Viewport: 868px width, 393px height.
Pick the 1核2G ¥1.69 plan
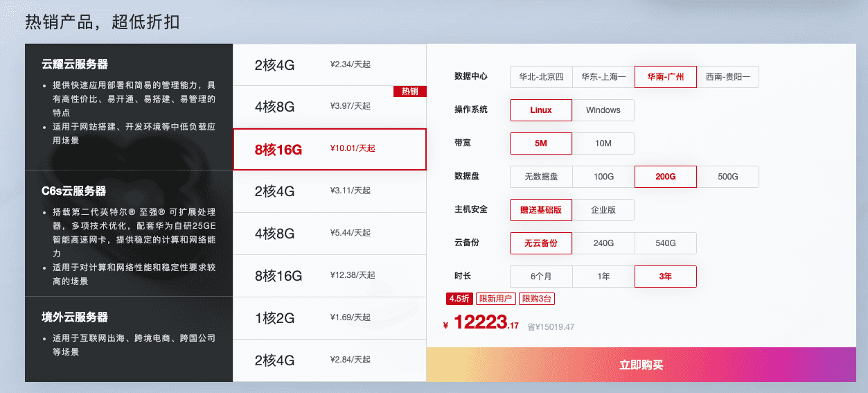(330, 318)
